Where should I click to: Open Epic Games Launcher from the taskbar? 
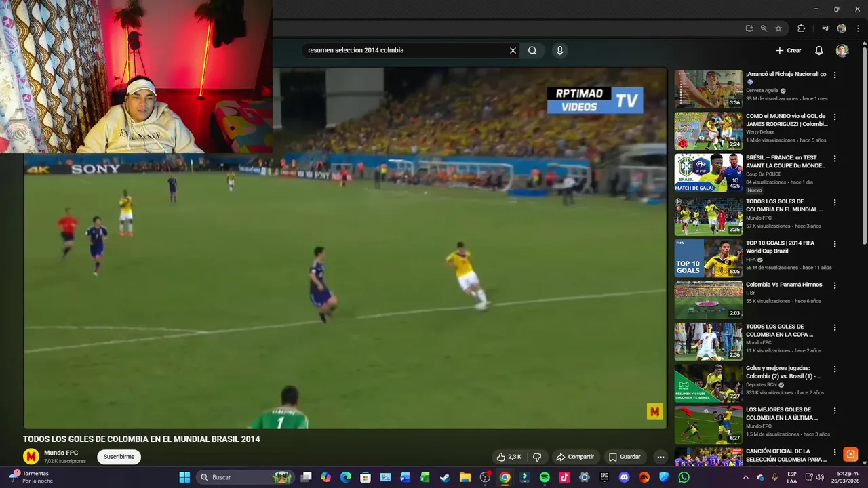[604, 477]
